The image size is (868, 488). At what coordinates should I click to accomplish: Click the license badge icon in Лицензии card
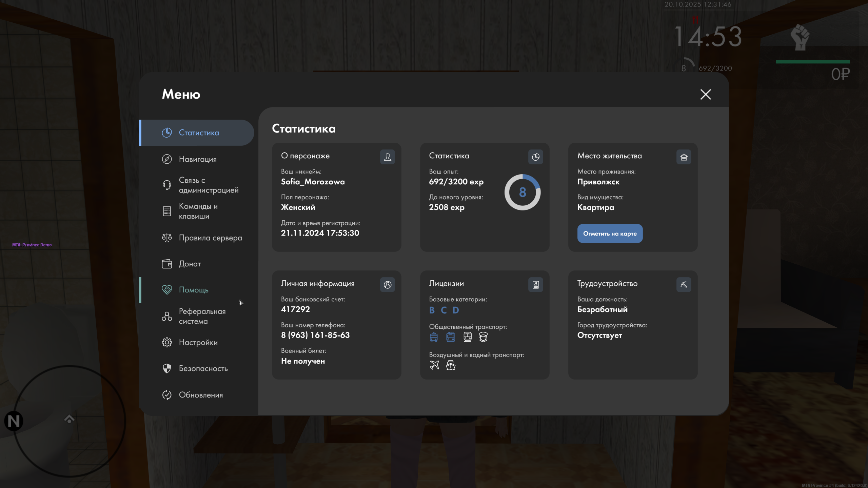tap(535, 285)
